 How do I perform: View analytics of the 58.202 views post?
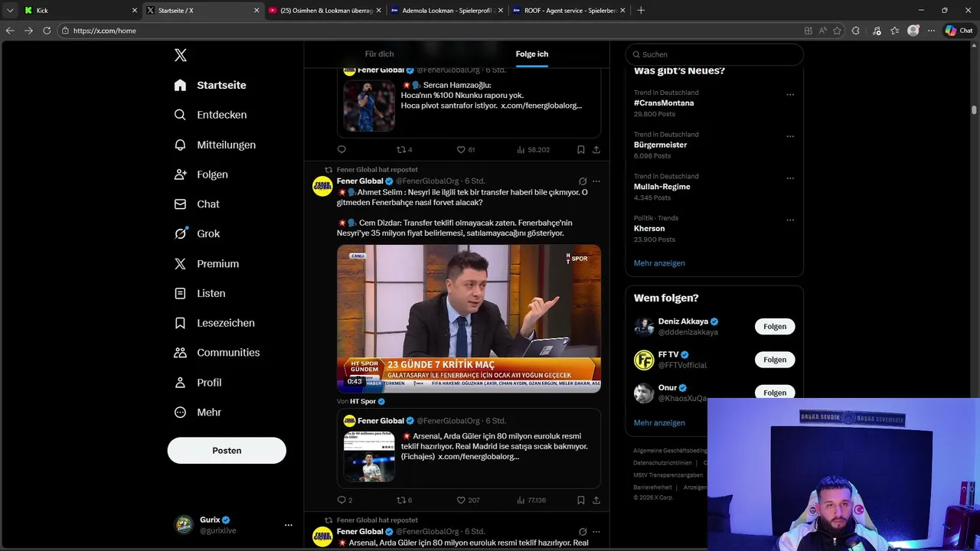point(533,149)
